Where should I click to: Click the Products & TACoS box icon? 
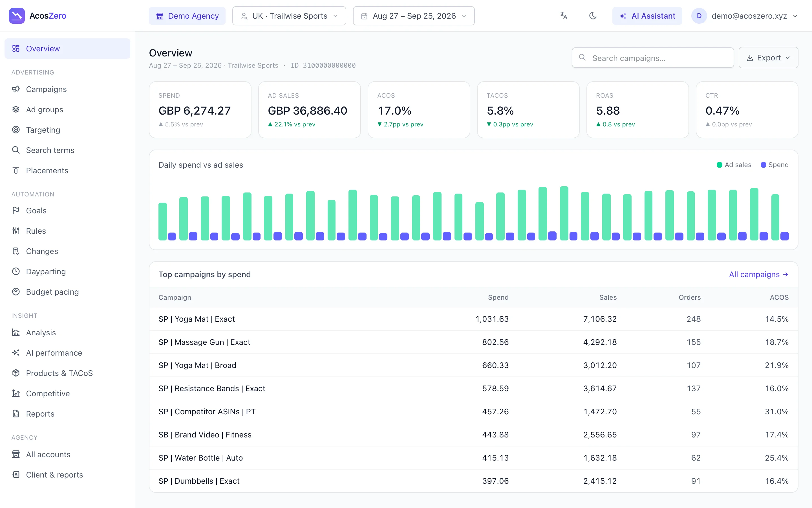pos(16,373)
